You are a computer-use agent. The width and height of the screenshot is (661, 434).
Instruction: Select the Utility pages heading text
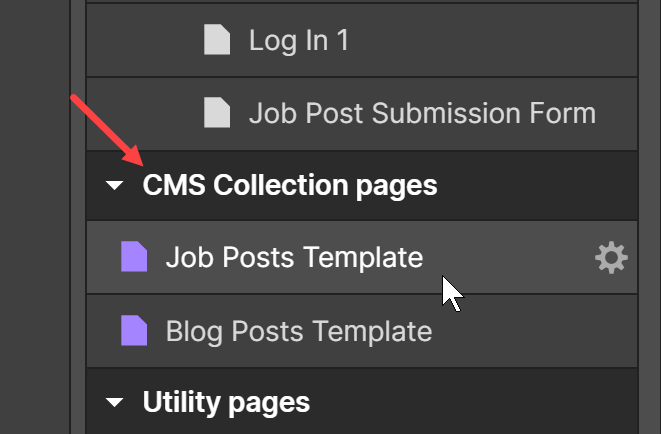226,402
